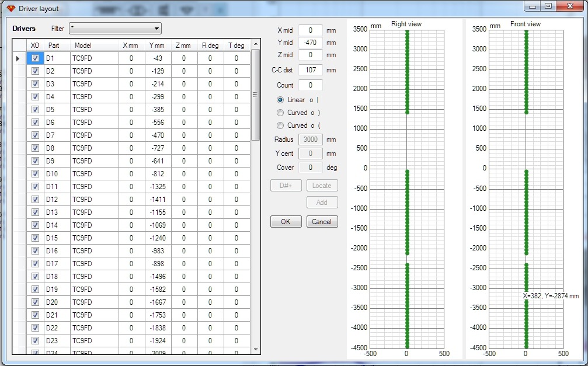Click the Y mm cell showing -43

click(x=158, y=58)
